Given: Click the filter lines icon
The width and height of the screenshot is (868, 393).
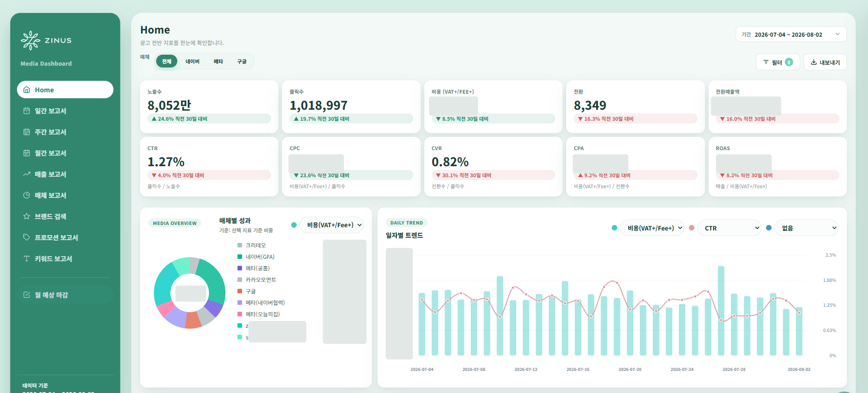Looking at the screenshot, I should pyautogui.click(x=766, y=62).
